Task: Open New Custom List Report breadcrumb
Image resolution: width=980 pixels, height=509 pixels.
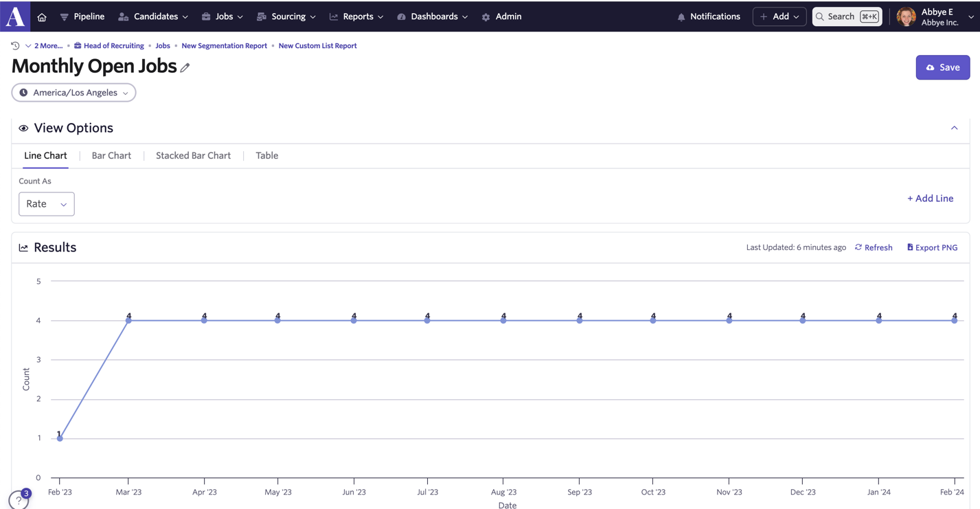Action: [x=317, y=46]
